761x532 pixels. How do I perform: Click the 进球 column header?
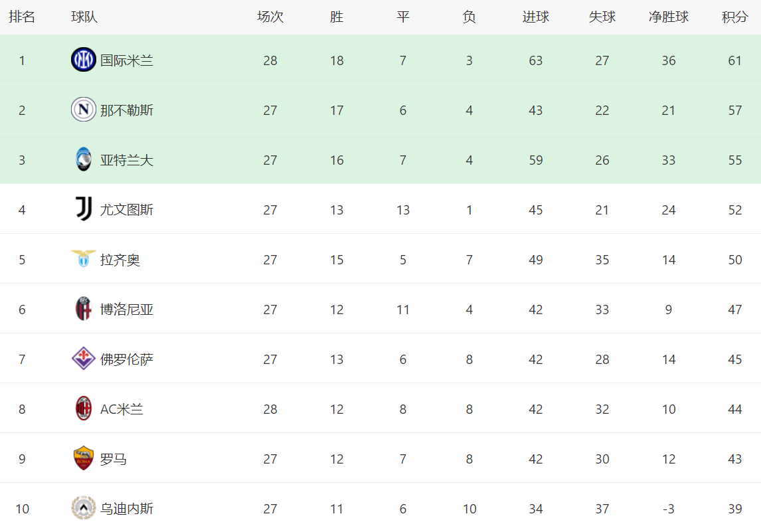click(x=535, y=17)
